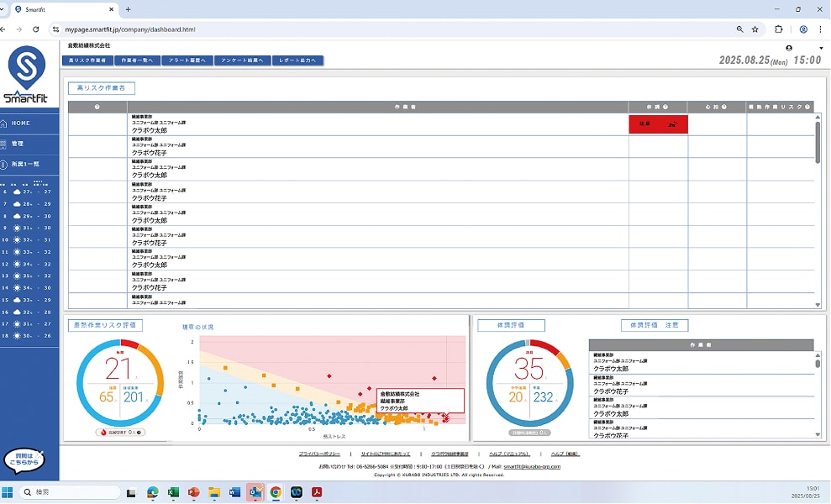Click the red 注意 status cell for クラボウ太郎

click(658, 124)
